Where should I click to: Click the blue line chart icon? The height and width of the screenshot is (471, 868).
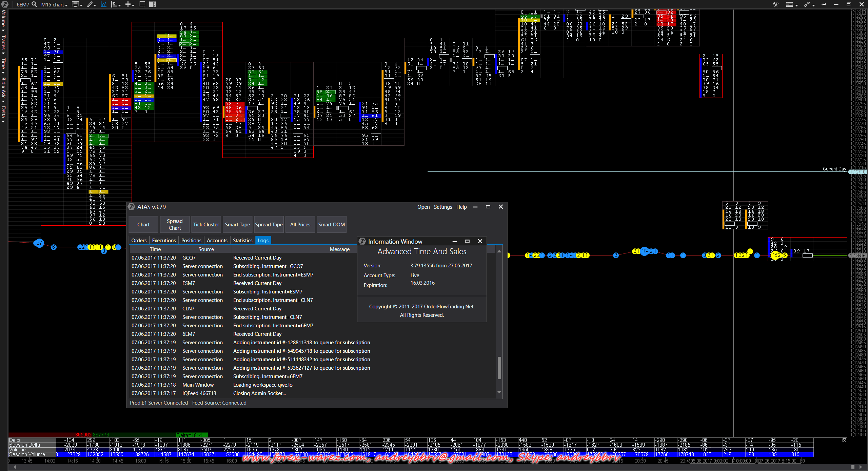(x=103, y=4)
